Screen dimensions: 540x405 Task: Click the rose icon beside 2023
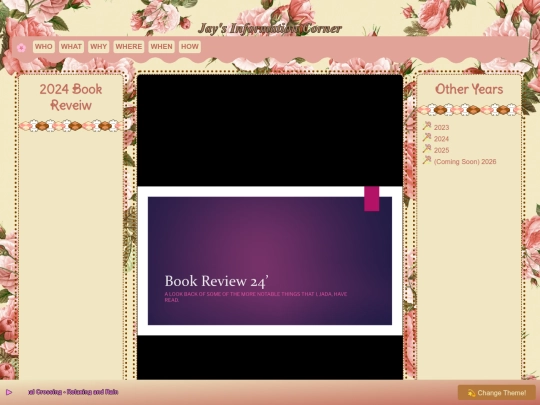[427, 126]
